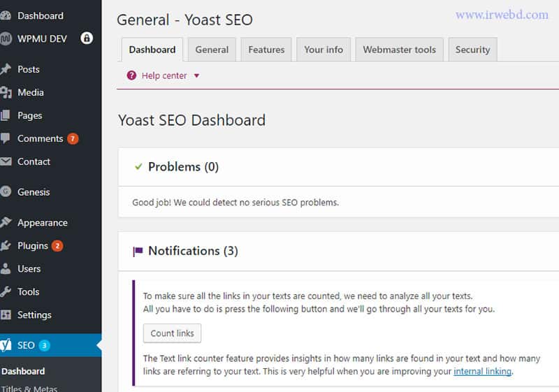The image size is (559, 392).
Task: Click the Media icon in sidebar
Action: coord(6,92)
